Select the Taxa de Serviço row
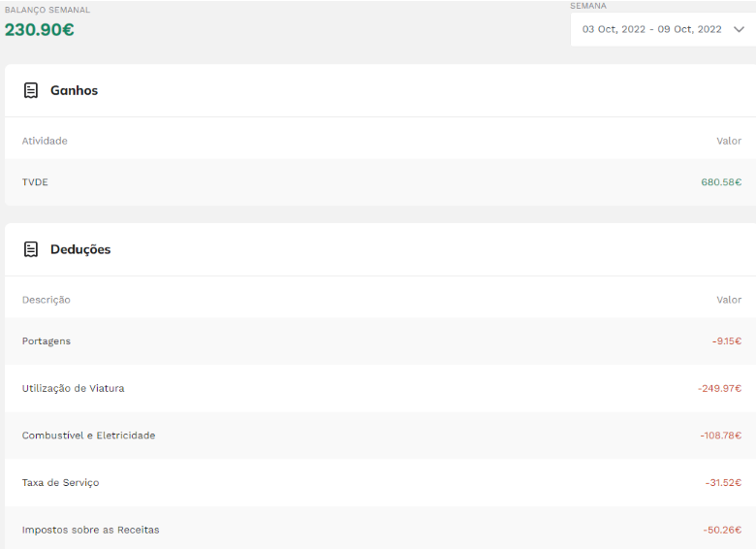The image size is (756, 550). (60, 482)
